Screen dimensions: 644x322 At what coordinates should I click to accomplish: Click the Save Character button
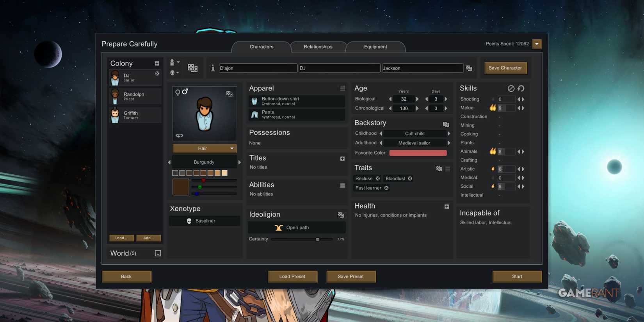[505, 68]
